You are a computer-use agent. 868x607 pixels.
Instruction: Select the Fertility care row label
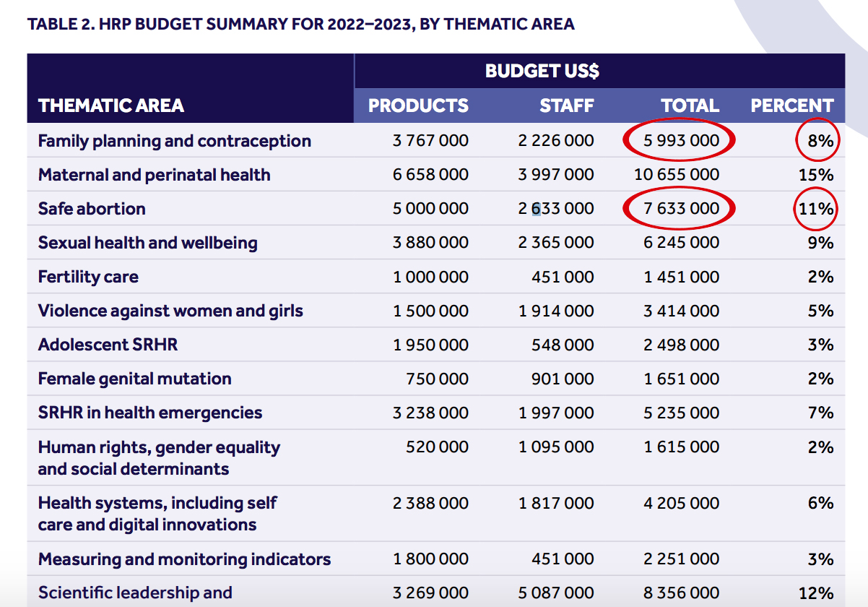coord(88,277)
